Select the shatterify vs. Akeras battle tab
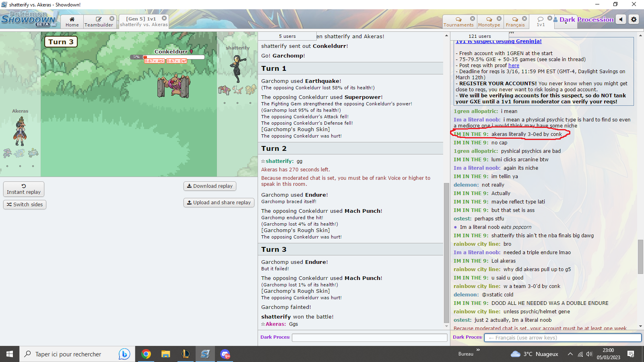This screenshot has width=644, height=362. 144,22
